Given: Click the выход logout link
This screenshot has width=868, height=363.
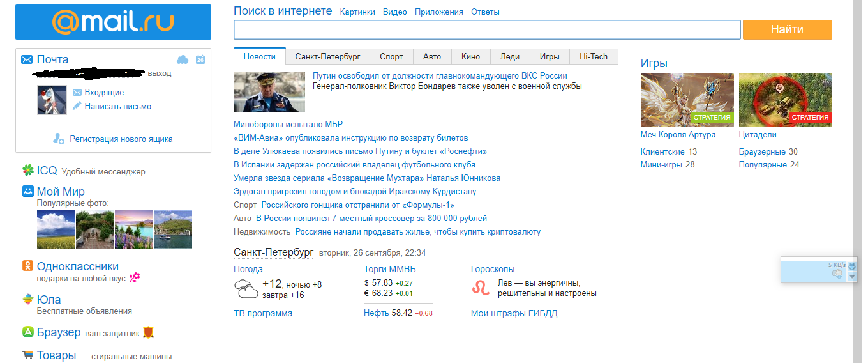Looking at the screenshot, I should pos(160,73).
